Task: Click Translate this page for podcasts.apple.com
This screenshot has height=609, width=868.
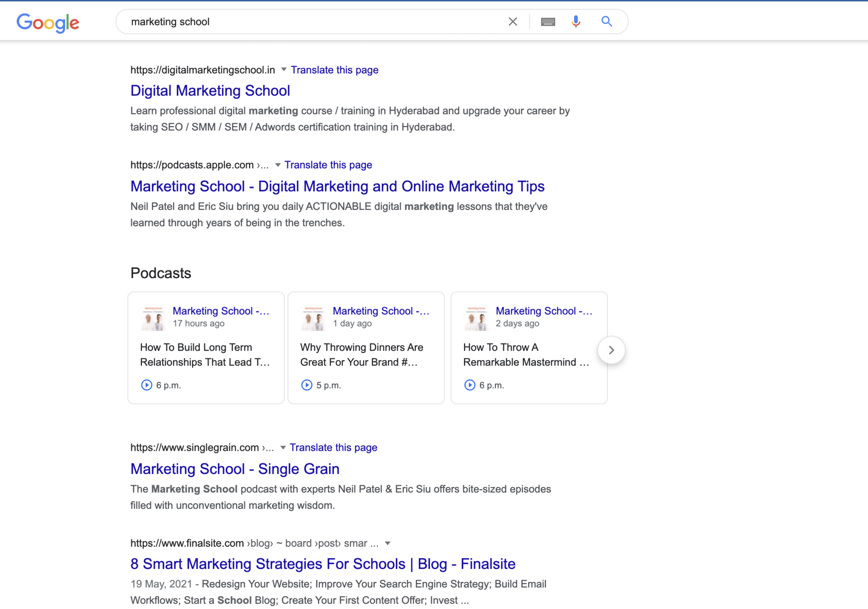Action: [328, 165]
